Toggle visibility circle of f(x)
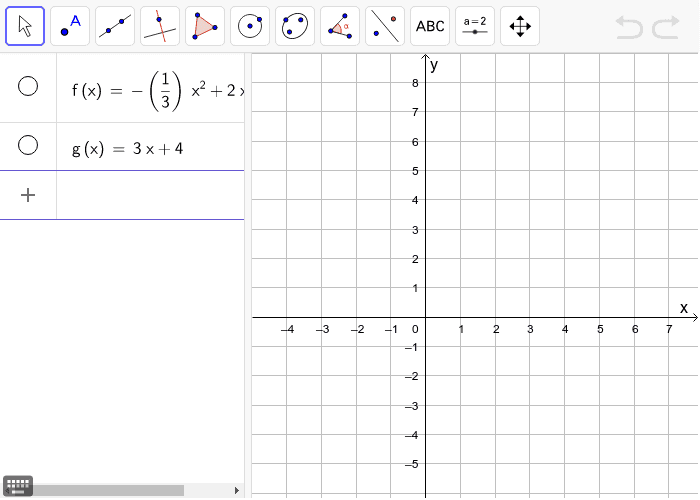 [28, 86]
